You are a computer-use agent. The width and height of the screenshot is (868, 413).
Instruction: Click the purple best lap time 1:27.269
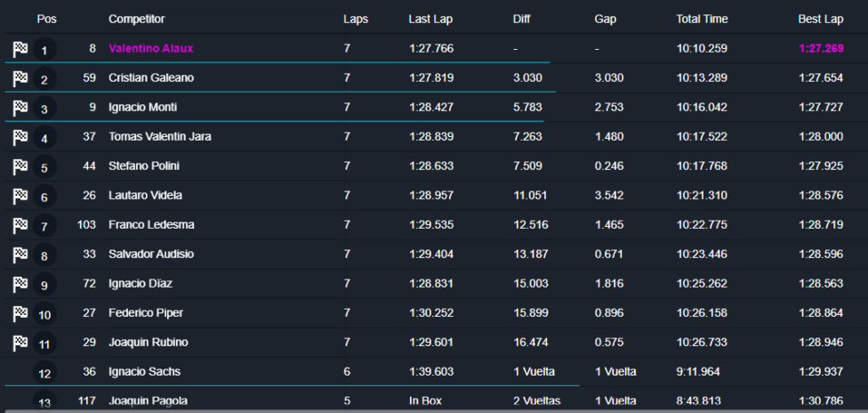(820, 48)
